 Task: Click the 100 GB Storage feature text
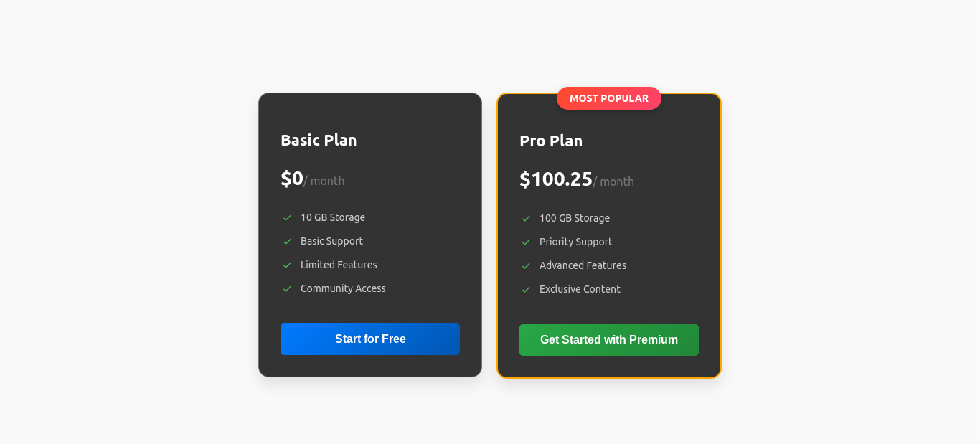(574, 218)
